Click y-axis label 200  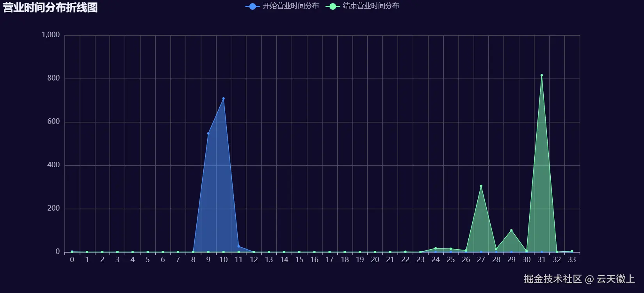pos(53,208)
